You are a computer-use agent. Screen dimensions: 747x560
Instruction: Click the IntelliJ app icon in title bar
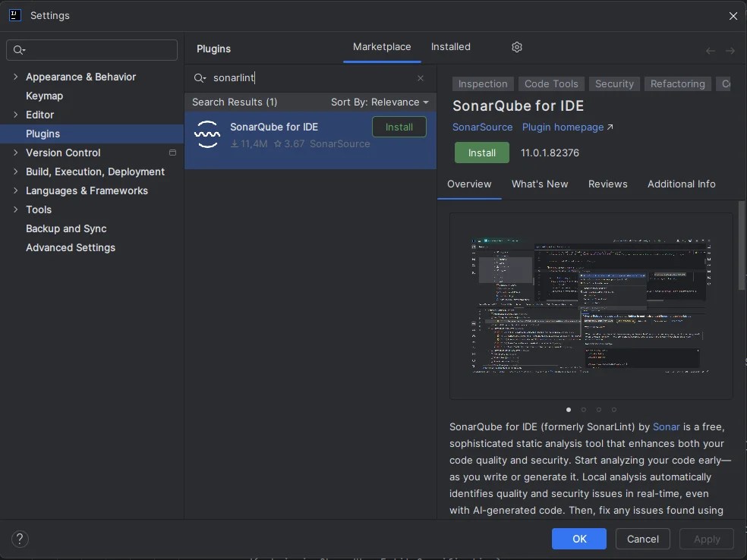coord(14,15)
